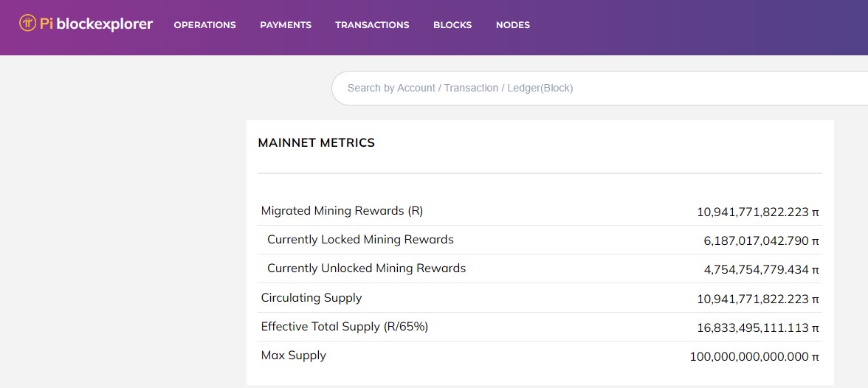
Task: Select the Currently Unlocked Mining Rewards label
Action: [366, 269]
